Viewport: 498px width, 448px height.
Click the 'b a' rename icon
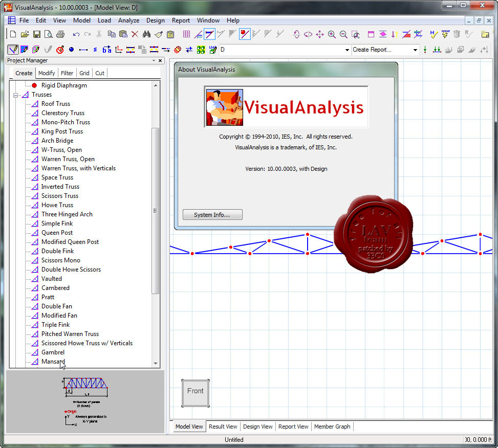click(107, 50)
